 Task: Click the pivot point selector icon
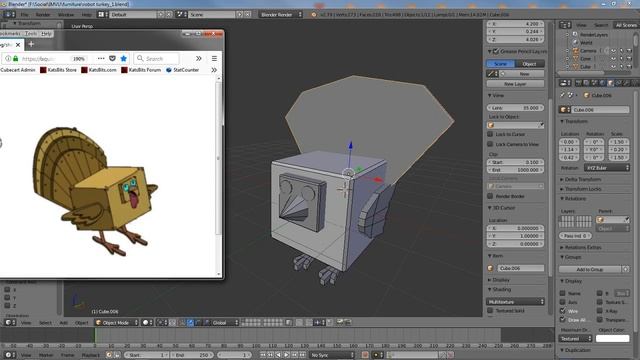coord(161,322)
